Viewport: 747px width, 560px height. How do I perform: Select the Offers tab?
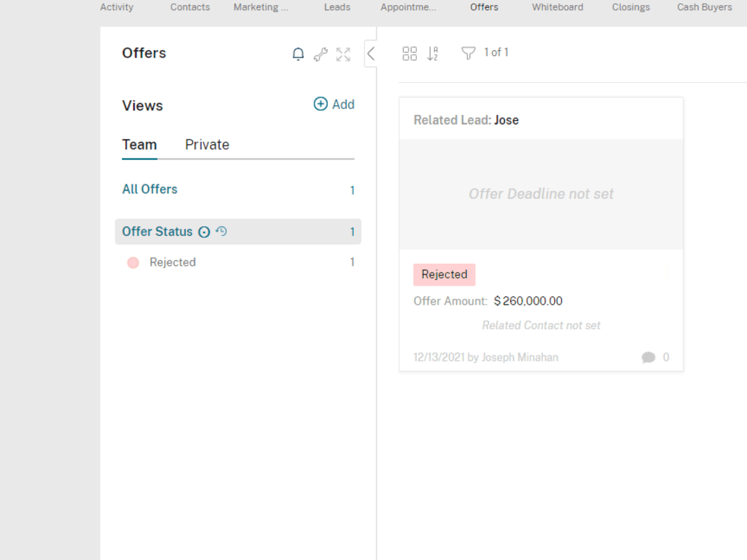(484, 7)
